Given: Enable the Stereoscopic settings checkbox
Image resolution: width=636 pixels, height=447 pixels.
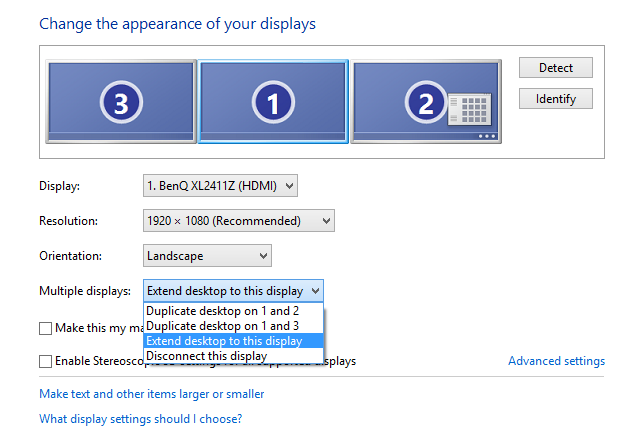Looking at the screenshot, I should point(45,361).
